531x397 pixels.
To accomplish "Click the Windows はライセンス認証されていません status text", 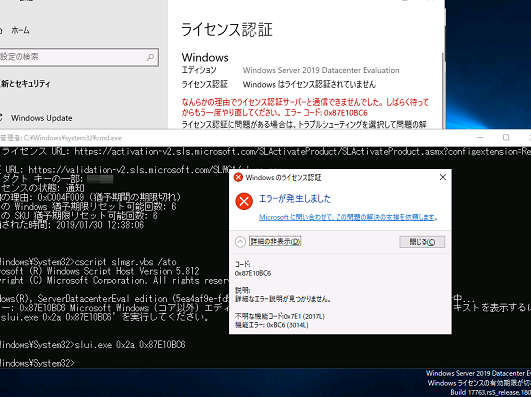I will (309, 84).
